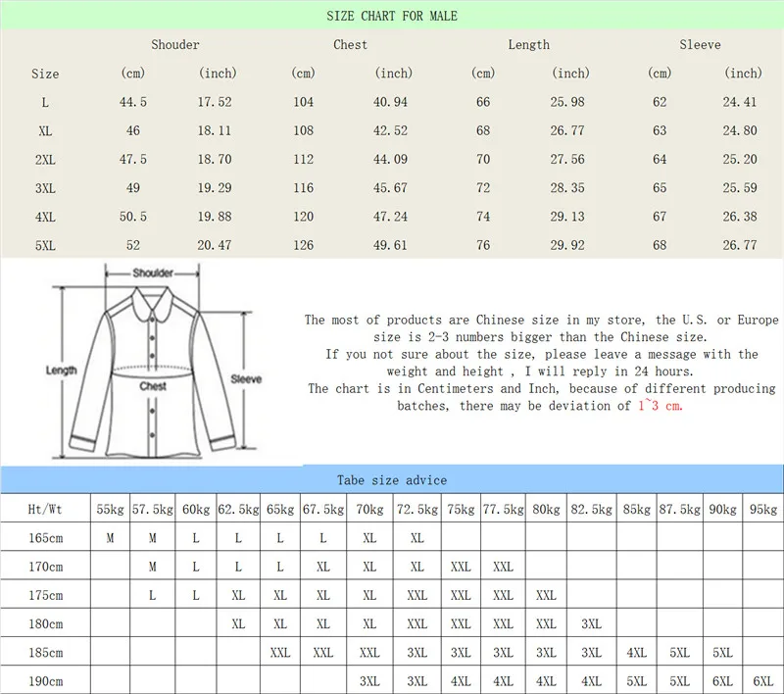
Task: Click the "Tabe size advice" heading
Action: [x=392, y=480]
